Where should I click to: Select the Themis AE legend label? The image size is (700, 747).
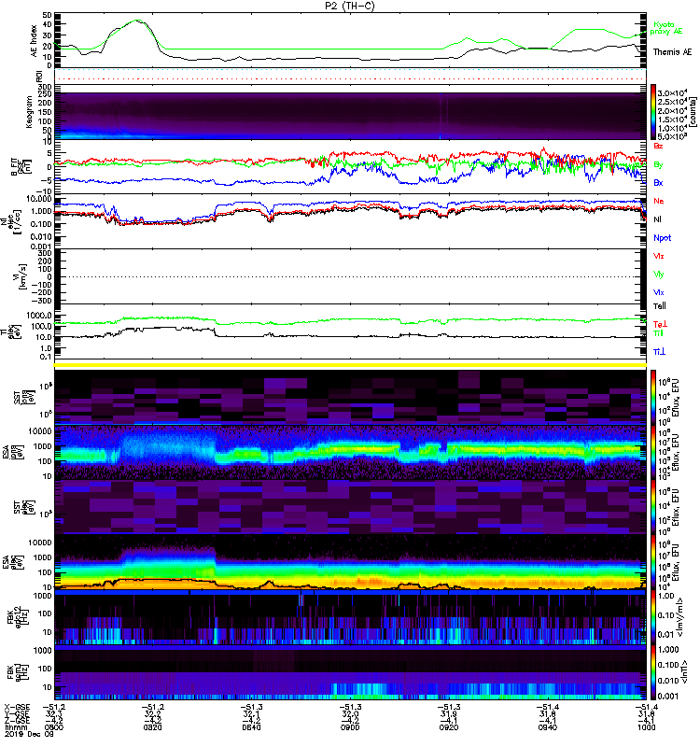(672, 52)
